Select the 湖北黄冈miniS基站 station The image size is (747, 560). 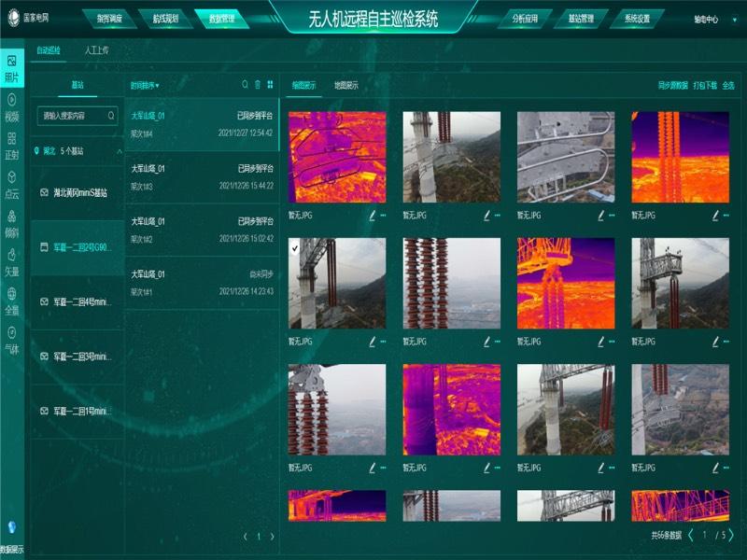coord(78,193)
